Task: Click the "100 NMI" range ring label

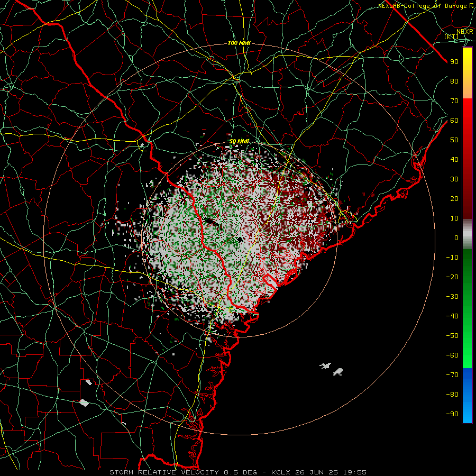Action: pyautogui.click(x=239, y=43)
